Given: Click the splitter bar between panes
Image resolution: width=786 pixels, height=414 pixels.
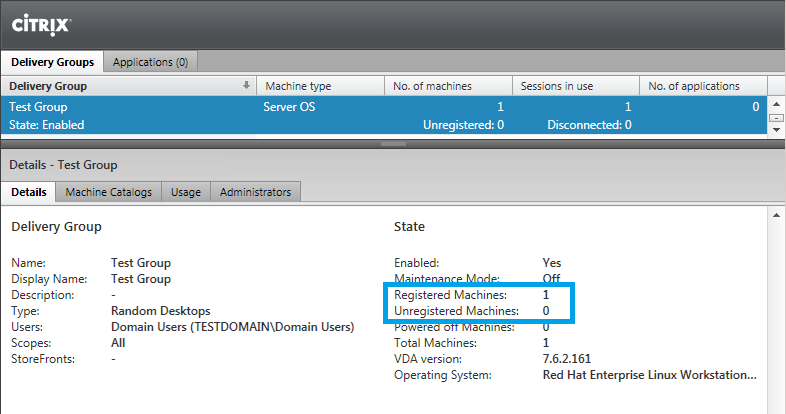Looking at the screenshot, I should click(392, 144).
